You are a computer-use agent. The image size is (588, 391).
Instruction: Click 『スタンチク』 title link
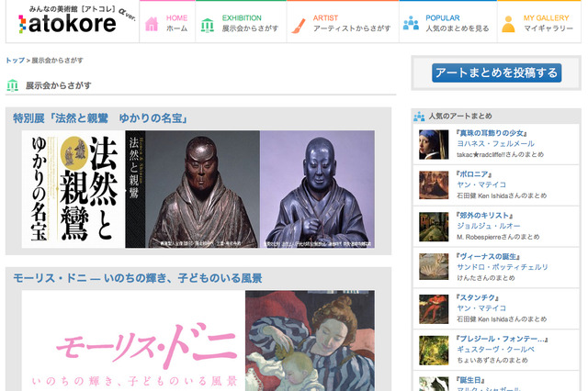pyautogui.click(x=478, y=298)
